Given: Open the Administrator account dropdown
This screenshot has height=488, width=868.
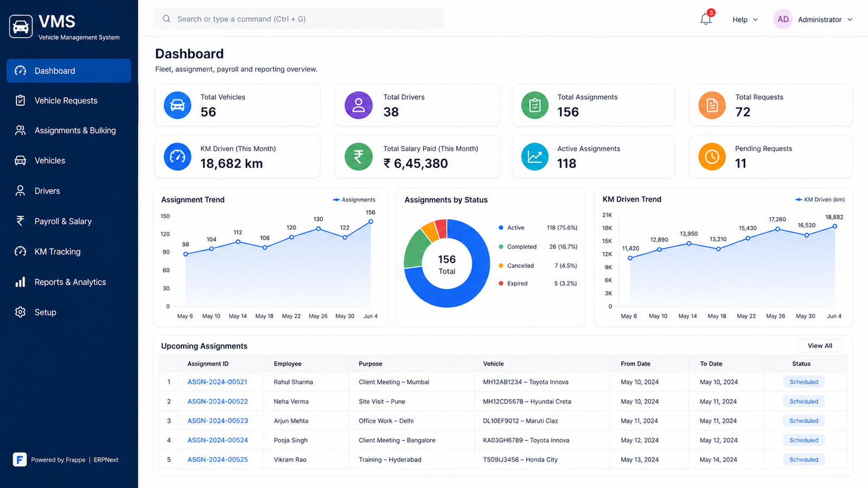Looking at the screenshot, I should point(813,20).
